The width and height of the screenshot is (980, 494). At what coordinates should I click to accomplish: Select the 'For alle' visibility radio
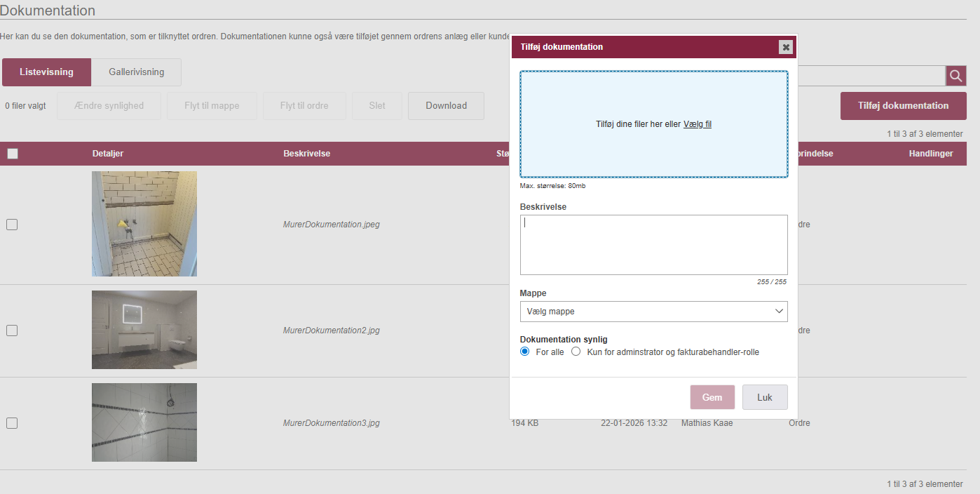(x=525, y=352)
